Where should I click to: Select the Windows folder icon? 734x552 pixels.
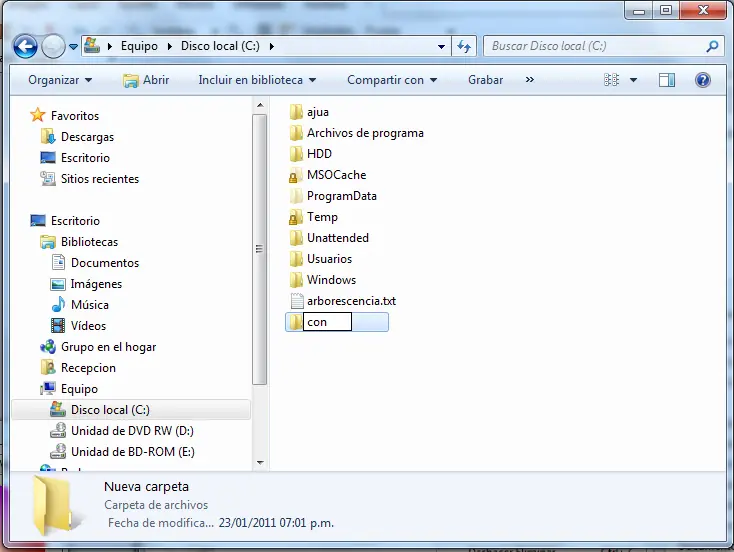pos(295,280)
